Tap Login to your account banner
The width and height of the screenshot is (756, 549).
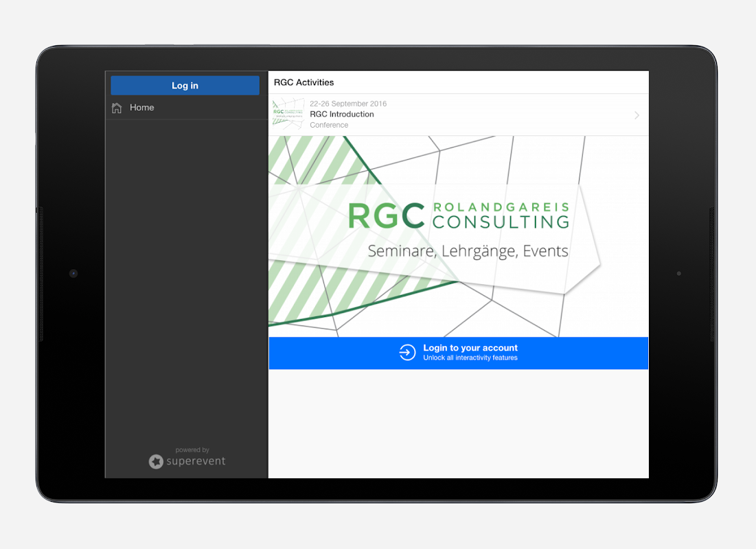pos(459,353)
